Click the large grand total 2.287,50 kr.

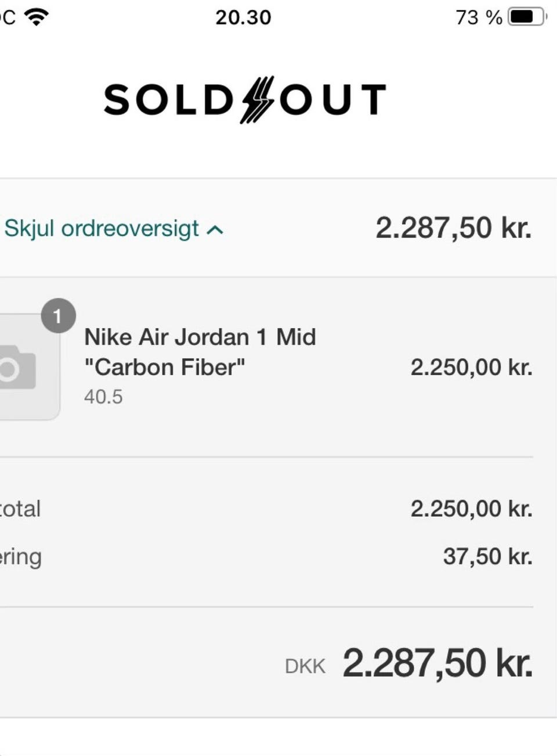pyautogui.click(x=437, y=663)
